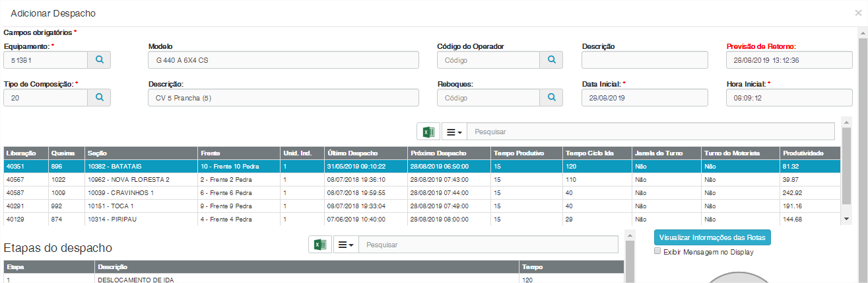The height and width of the screenshot is (283, 868).
Task: Select row 10962 - NOVA FLORESTA 2
Action: coord(422,179)
